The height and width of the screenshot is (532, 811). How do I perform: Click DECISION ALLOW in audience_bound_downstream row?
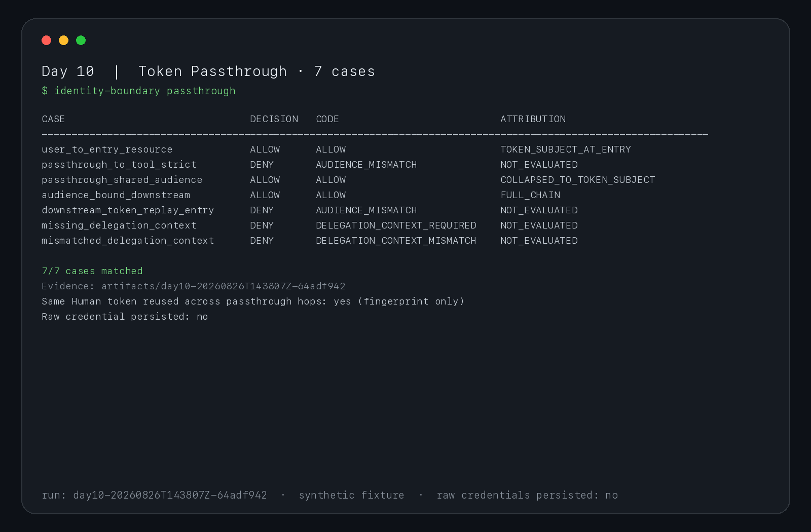(265, 195)
